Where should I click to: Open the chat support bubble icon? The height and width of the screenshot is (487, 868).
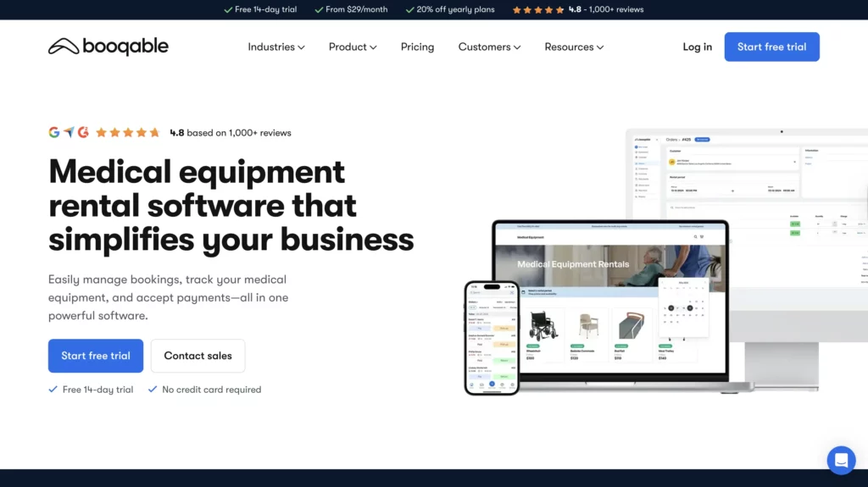pos(841,460)
